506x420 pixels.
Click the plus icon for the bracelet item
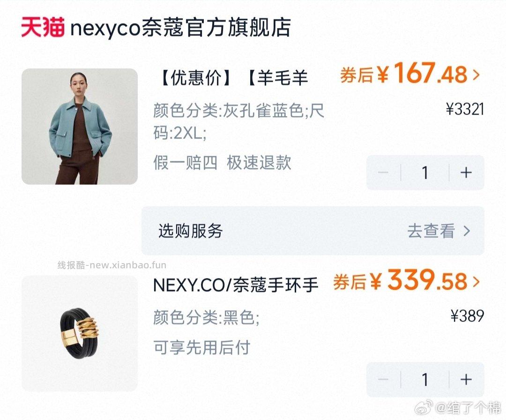pos(466,381)
